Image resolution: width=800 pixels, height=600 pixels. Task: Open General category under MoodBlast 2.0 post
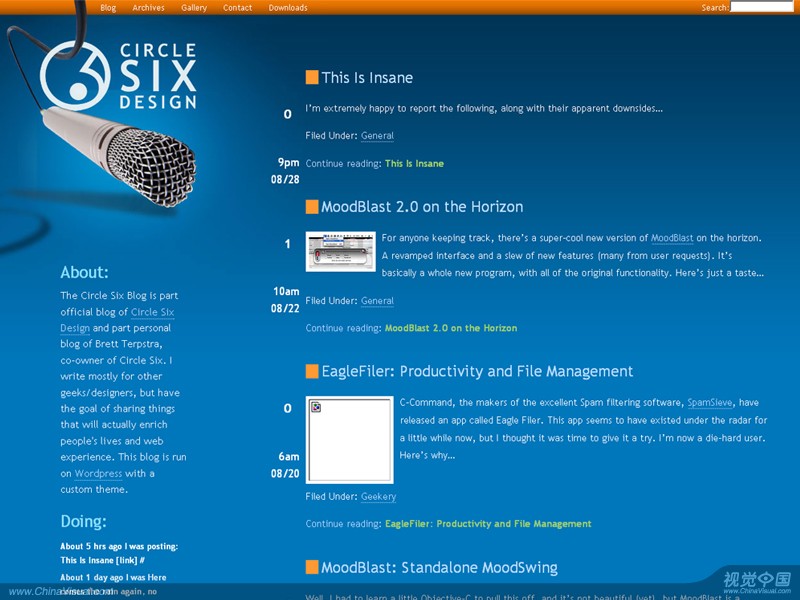(377, 301)
